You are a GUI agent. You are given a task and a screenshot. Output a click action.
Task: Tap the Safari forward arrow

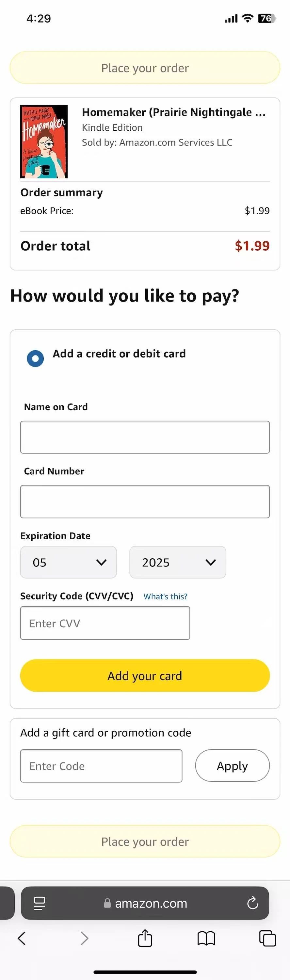click(85, 938)
